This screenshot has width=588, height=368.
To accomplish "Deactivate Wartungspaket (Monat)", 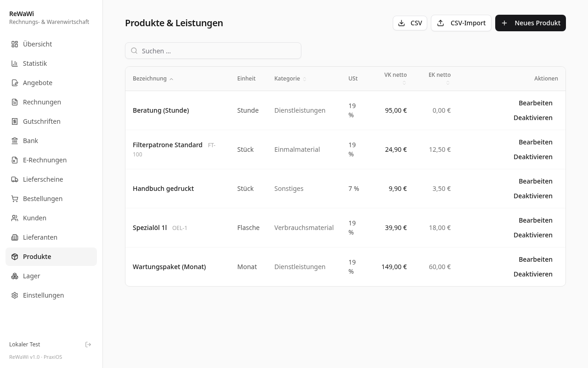I will point(533,274).
